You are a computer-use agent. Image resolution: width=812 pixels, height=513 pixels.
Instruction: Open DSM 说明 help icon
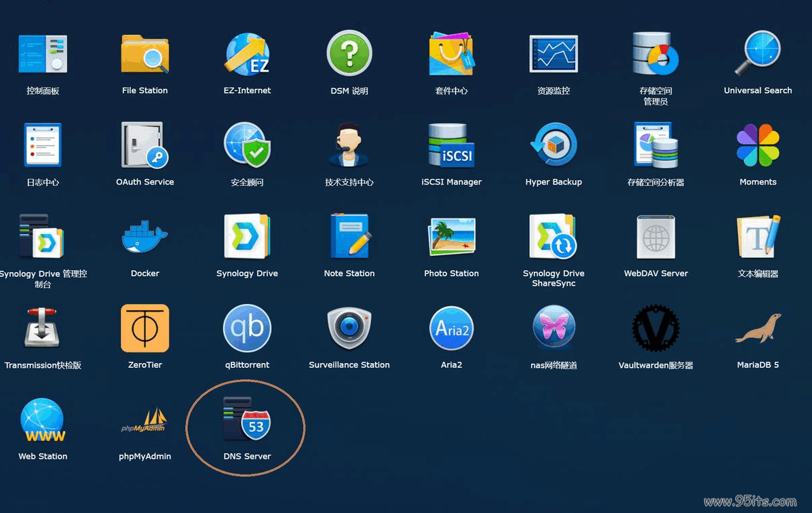(349, 53)
